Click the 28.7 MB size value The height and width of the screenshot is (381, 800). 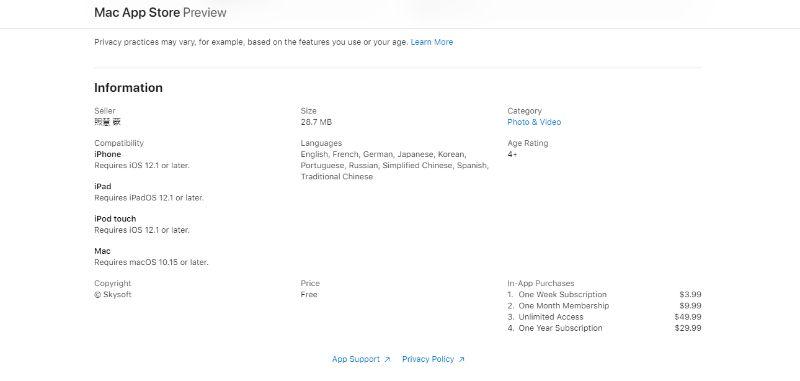(x=316, y=122)
